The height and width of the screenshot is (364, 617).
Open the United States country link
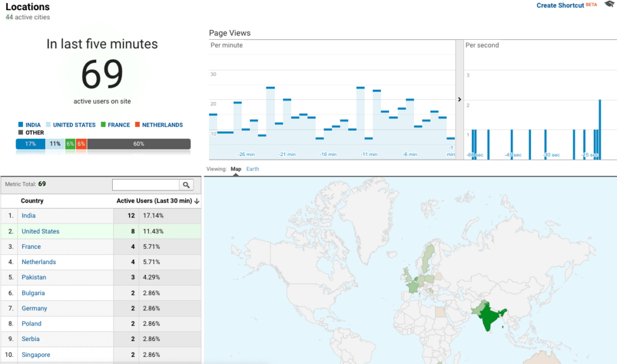40,231
